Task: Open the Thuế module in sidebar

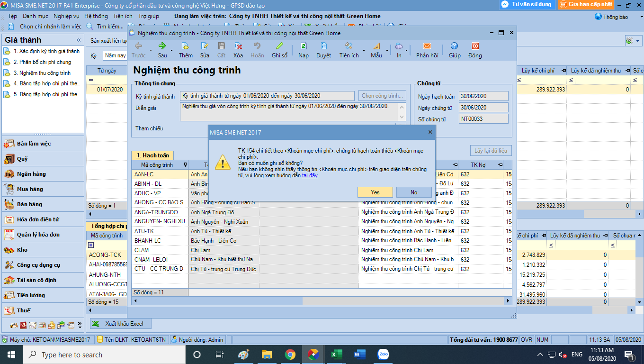Action: pyautogui.click(x=43, y=310)
